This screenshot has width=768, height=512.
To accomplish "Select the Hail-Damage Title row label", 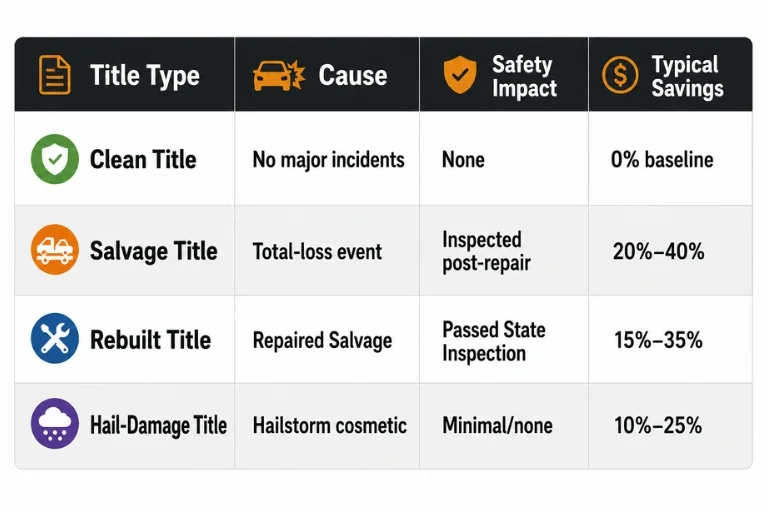I will point(158,425).
